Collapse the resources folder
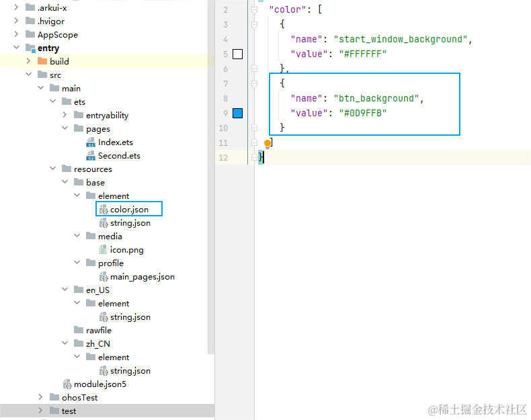The image size is (531, 420). (53, 169)
